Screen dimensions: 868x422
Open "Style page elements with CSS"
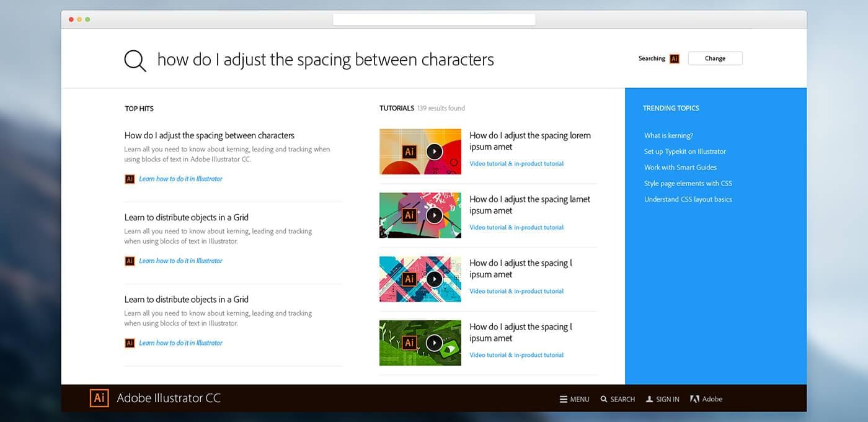point(688,183)
